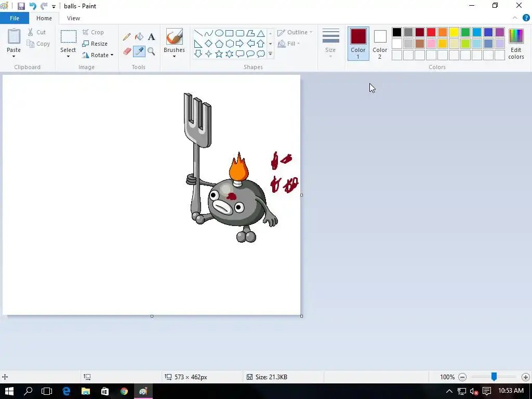The height and width of the screenshot is (399, 532).
Task: Switch to the Home tab
Action: coord(44,18)
